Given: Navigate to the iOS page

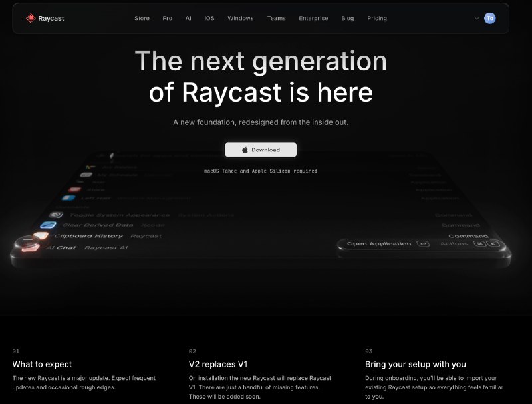Looking at the screenshot, I should click(x=209, y=18).
